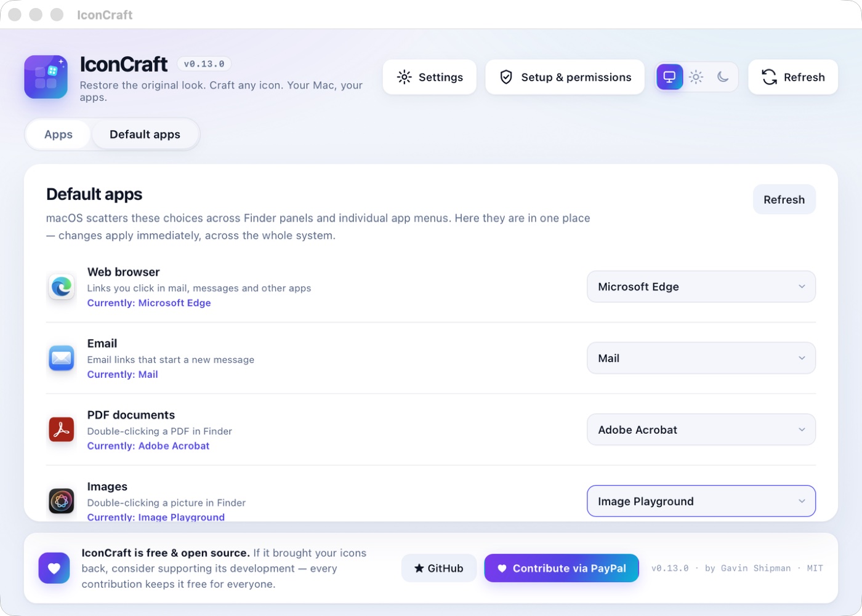Click 'Email links that start a new message'
This screenshot has height=616, width=862.
171,359
